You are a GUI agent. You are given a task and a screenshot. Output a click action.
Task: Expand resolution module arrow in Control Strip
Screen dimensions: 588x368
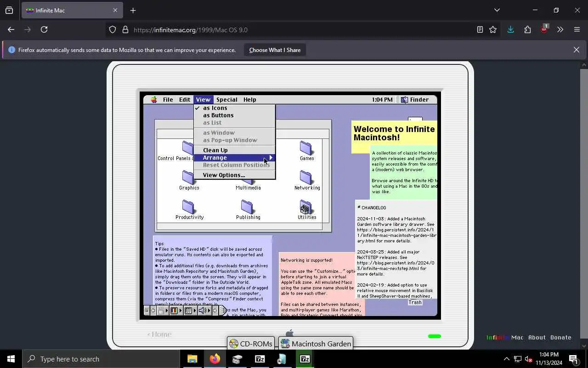pyautogui.click(x=195, y=310)
